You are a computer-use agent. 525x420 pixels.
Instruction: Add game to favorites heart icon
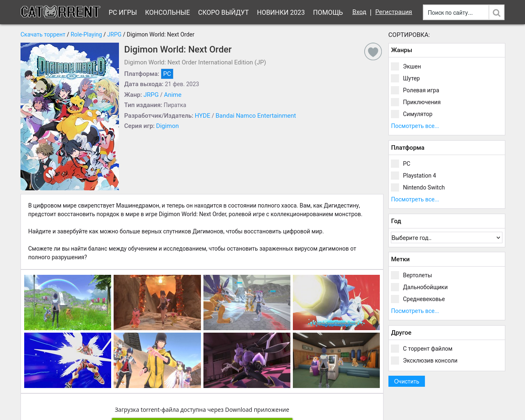coord(373,52)
